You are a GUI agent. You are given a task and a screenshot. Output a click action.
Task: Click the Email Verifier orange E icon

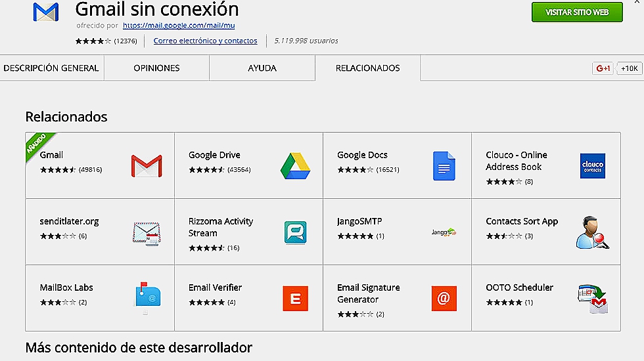coord(295,298)
